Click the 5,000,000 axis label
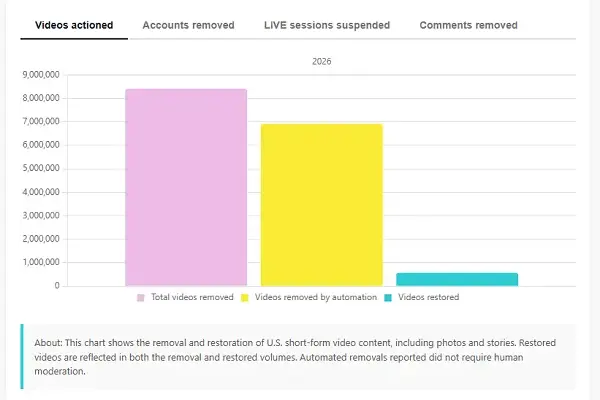This screenshot has width=600, height=400. [41, 168]
